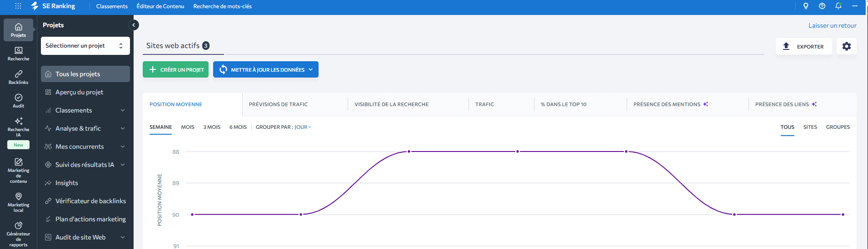Open the Sélectionner un projet dropdown
The width and height of the screenshot is (868, 249).
pos(85,46)
